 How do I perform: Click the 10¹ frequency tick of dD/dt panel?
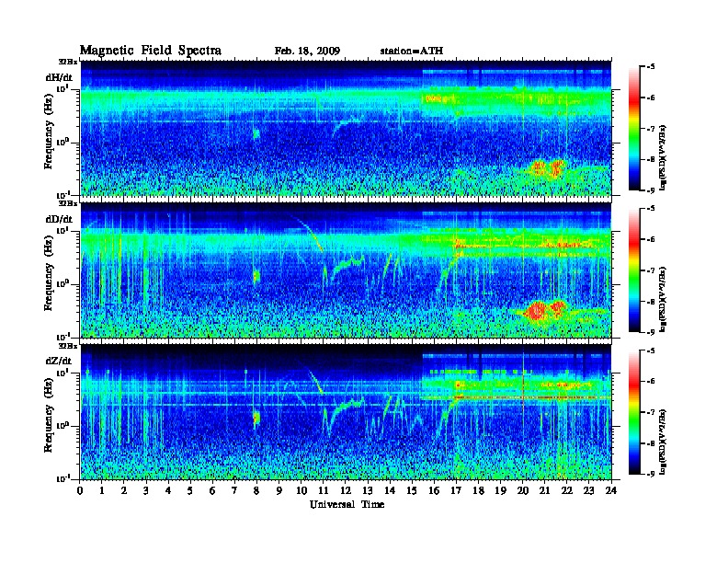pyautogui.click(x=63, y=230)
